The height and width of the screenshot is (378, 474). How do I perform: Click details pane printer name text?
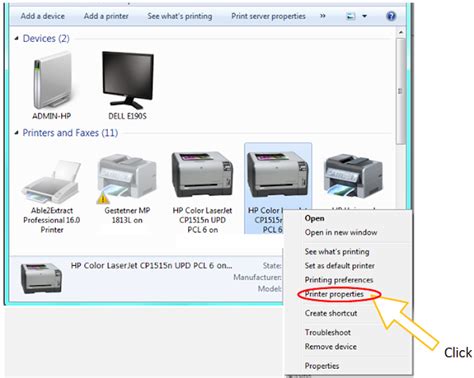click(x=151, y=266)
